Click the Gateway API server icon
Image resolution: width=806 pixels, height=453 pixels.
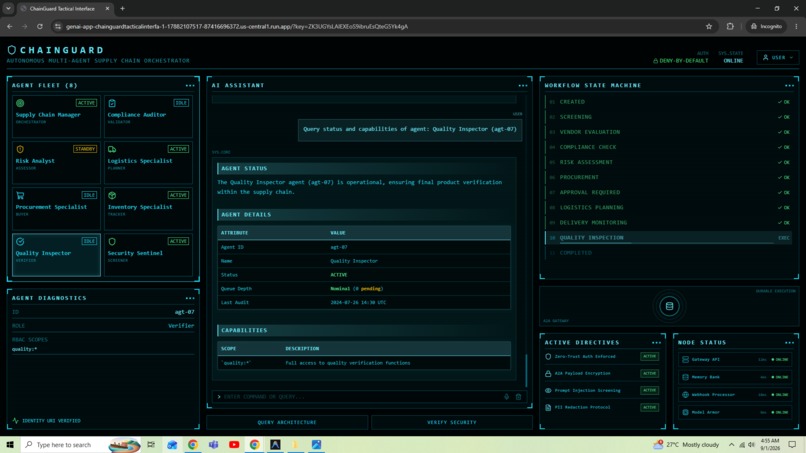685,359
